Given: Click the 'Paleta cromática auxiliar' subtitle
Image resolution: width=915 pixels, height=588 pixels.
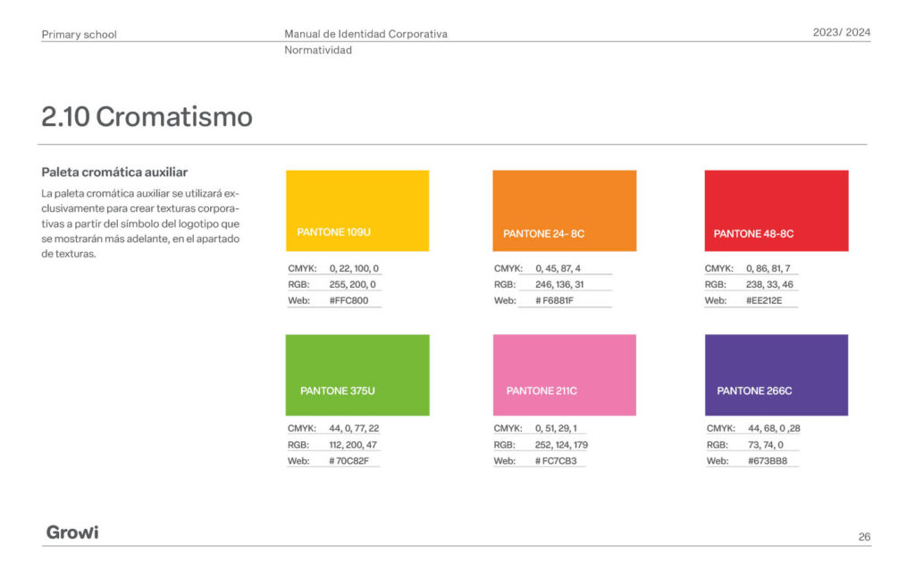Looking at the screenshot, I should [114, 172].
